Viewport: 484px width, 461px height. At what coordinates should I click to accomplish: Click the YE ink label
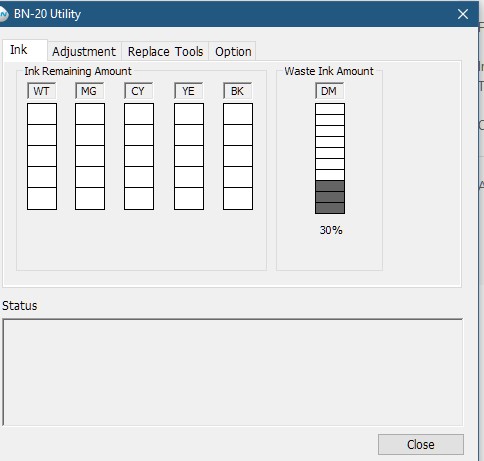click(188, 91)
